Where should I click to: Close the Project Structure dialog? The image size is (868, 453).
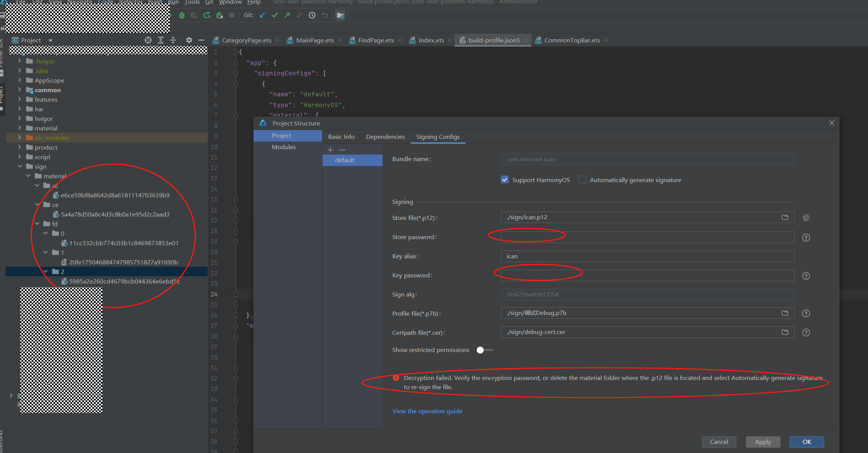pos(831,123)
